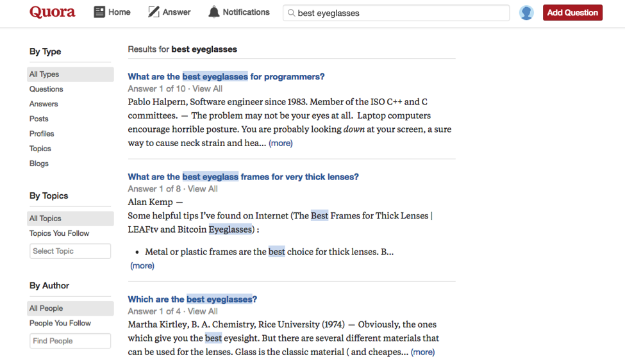The width and height of the screenshot is (625, 364).
Task: Click the search magnifier icon
Action: pyautogui.click(x=291, y=13)
